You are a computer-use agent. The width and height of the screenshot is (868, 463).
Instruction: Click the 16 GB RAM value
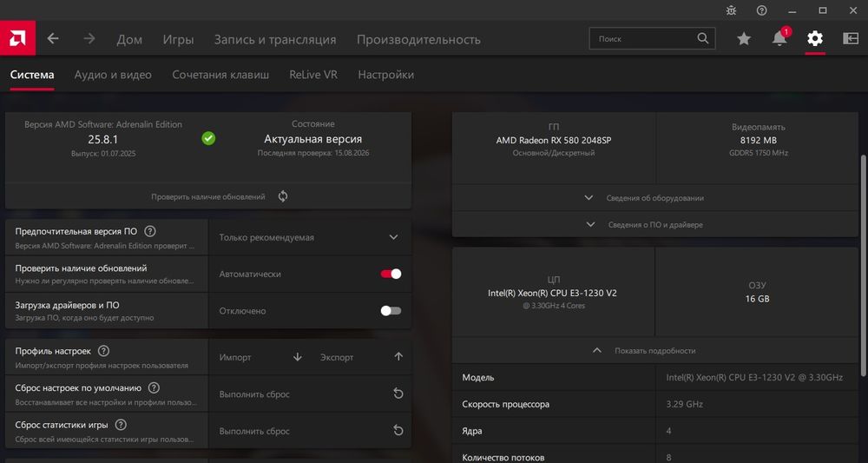click(x=757, y=299)
